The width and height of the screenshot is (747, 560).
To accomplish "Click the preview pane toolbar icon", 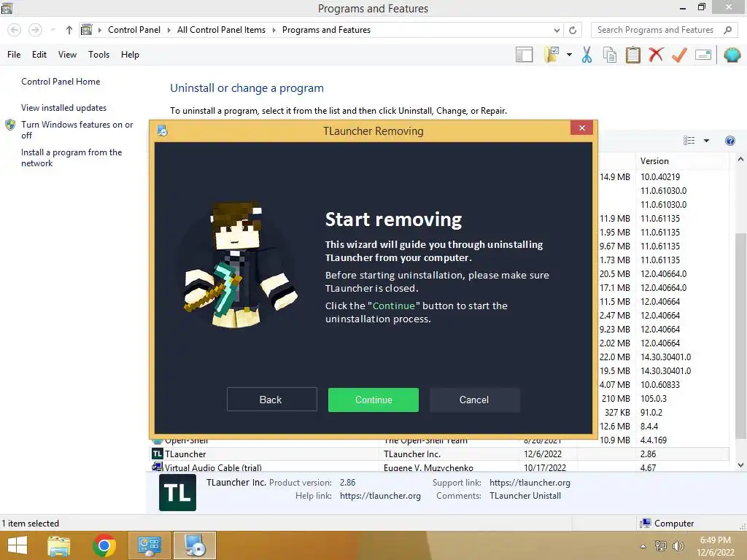I will 524,55.
